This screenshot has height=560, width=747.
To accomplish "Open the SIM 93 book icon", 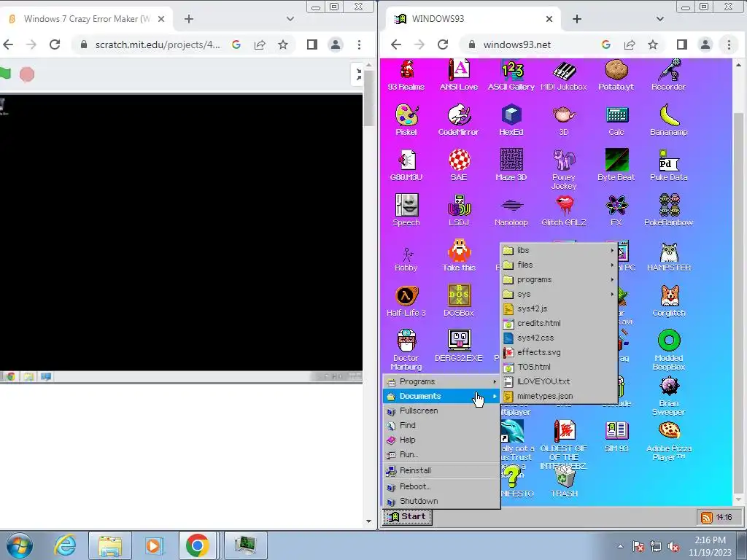I will coord(616,436).
